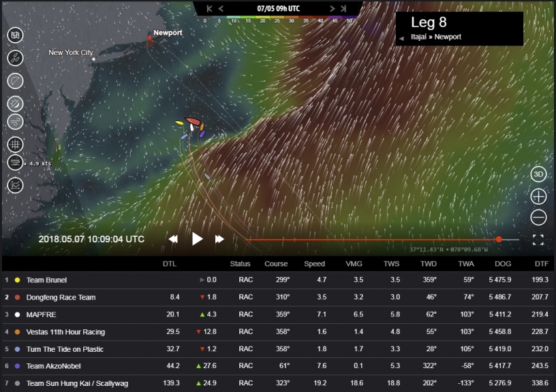Click the yellow Team Brunel boat on map

179,123
